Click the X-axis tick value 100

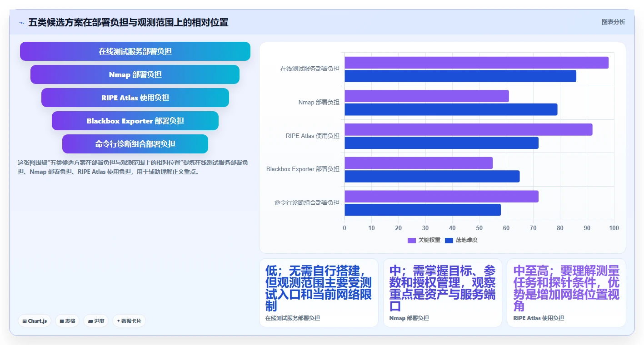(614, 228)
